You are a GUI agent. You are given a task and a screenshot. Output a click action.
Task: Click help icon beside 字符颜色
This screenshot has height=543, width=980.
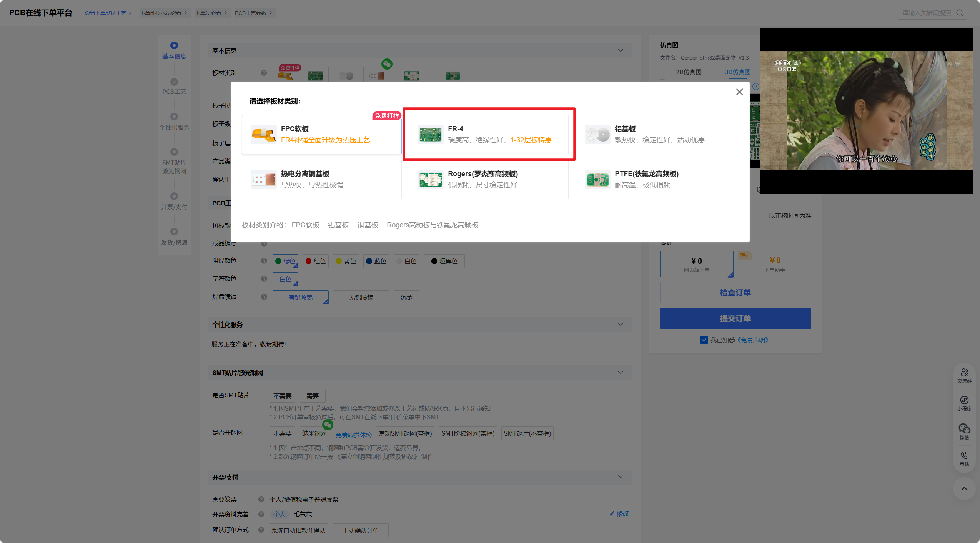[x=264, y=279]
